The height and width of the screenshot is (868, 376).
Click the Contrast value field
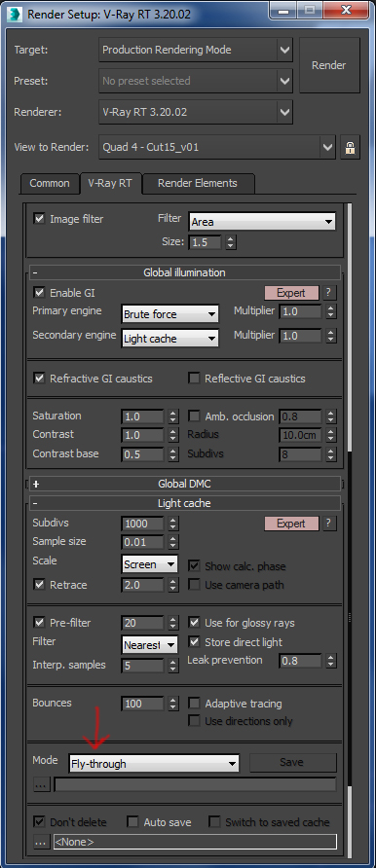143,435
